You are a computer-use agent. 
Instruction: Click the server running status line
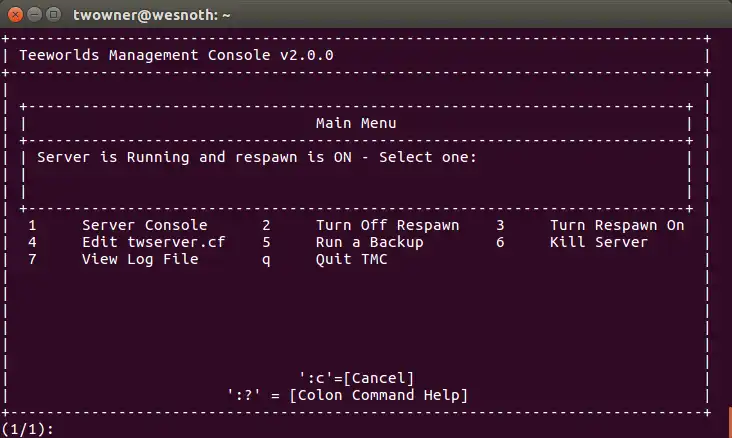pyautogui.click(x=257, y=157)
